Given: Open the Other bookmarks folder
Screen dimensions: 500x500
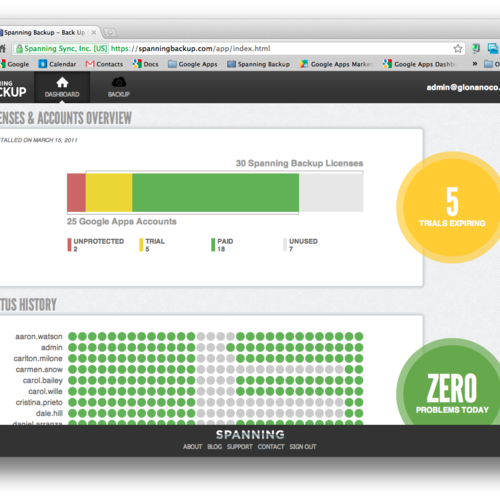Looking at the screenshot, I should coord(492,64).
